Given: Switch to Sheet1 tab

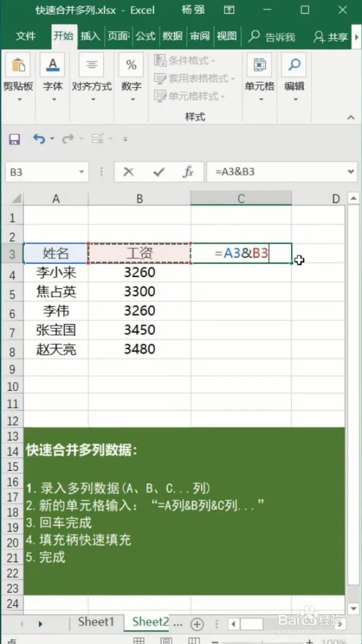Looking at the screenshot, I should (96, 622).
